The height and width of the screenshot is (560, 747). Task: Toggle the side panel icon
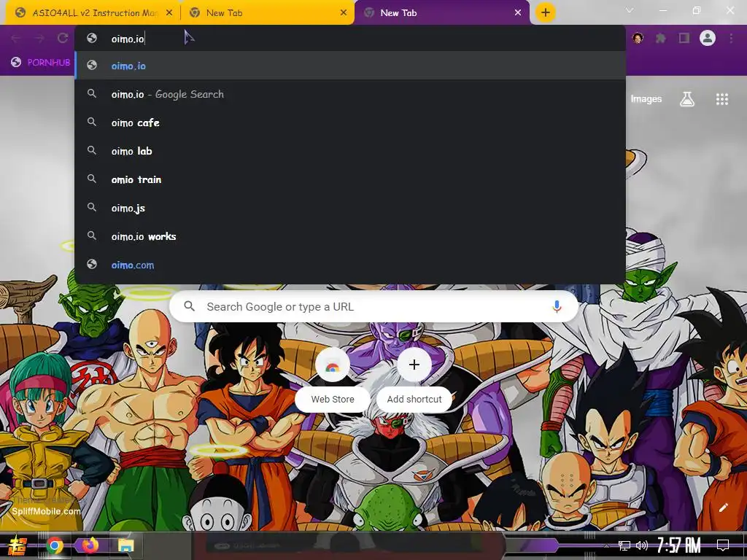pyautogui.click(x=684, y=38)
